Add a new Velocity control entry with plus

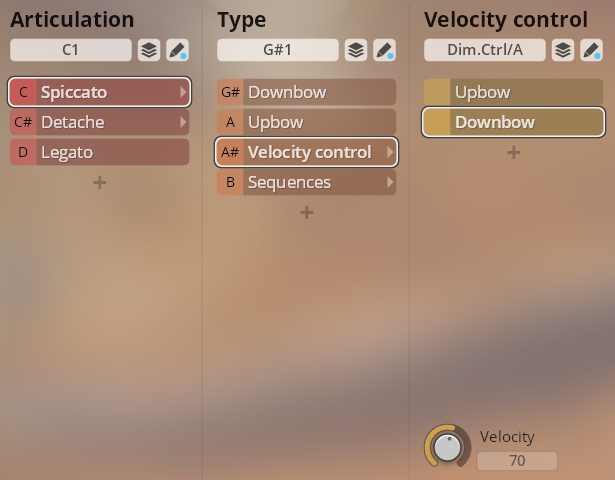point(514,153)
